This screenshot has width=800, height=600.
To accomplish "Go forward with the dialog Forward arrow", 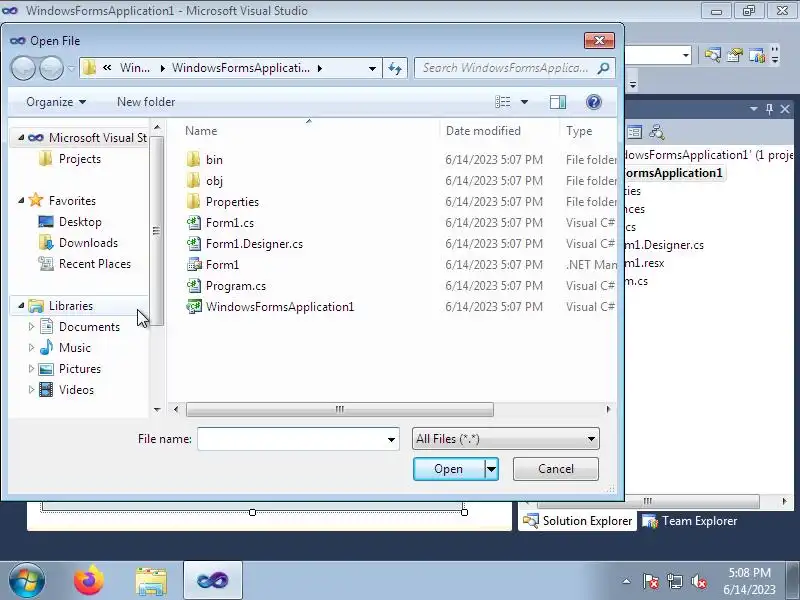I will pos(52,68).
